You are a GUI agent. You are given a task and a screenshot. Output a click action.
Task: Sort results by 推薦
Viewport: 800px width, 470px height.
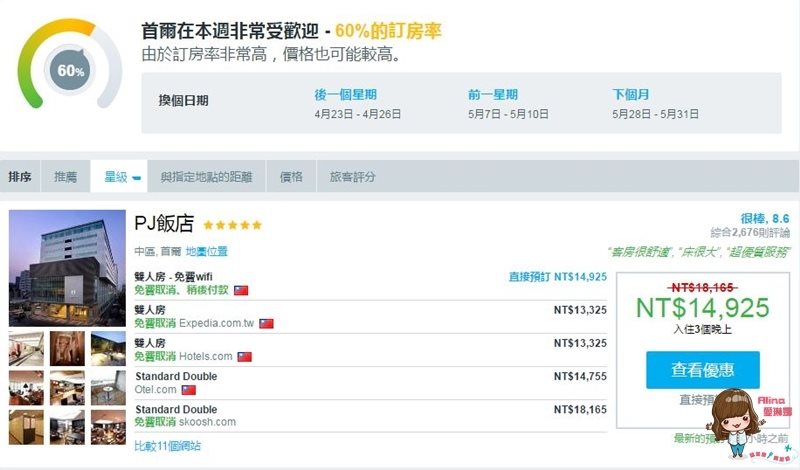[x=65, y=177]
